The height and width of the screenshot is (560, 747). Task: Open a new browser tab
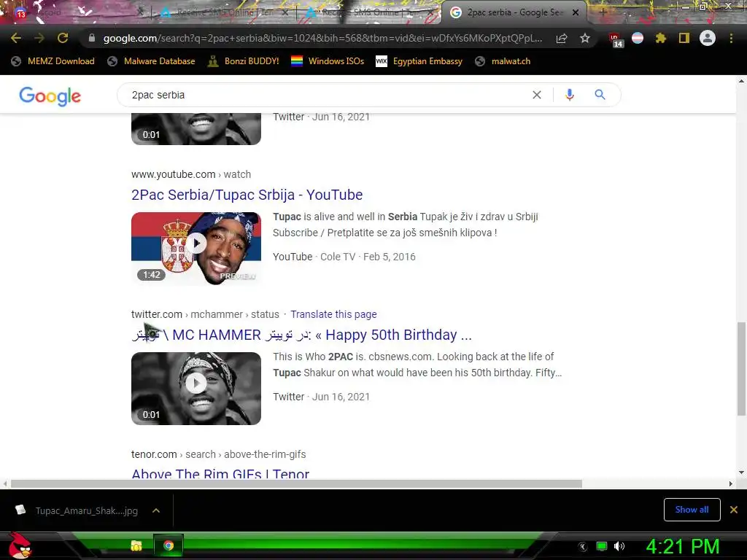click(603, 13)
